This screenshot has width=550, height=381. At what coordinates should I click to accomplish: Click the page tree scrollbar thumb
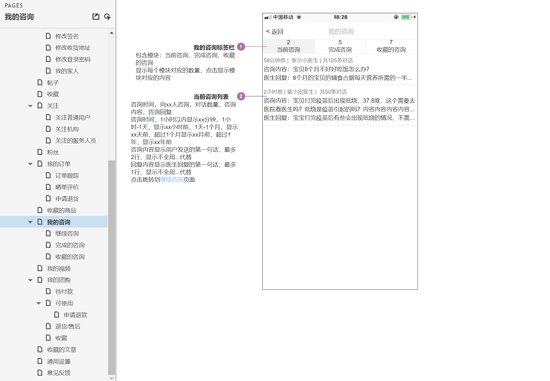112,267
